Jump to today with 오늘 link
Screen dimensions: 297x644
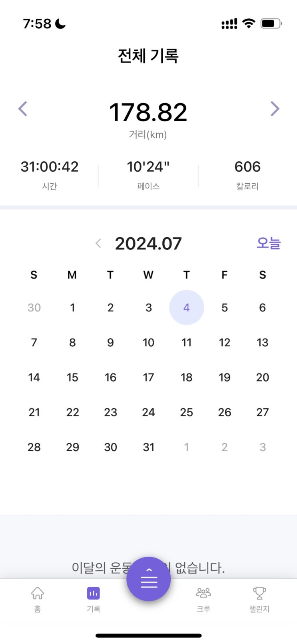click(x=269, y=243)
